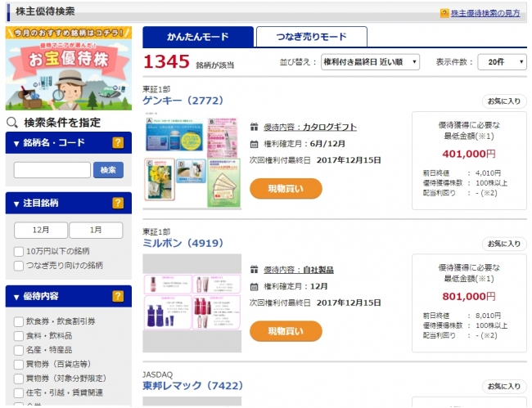The width and height of the screenshot is (532, 408).
Task: Click the help icon beside 株主優待検索の見方
Action: [444, 13]
